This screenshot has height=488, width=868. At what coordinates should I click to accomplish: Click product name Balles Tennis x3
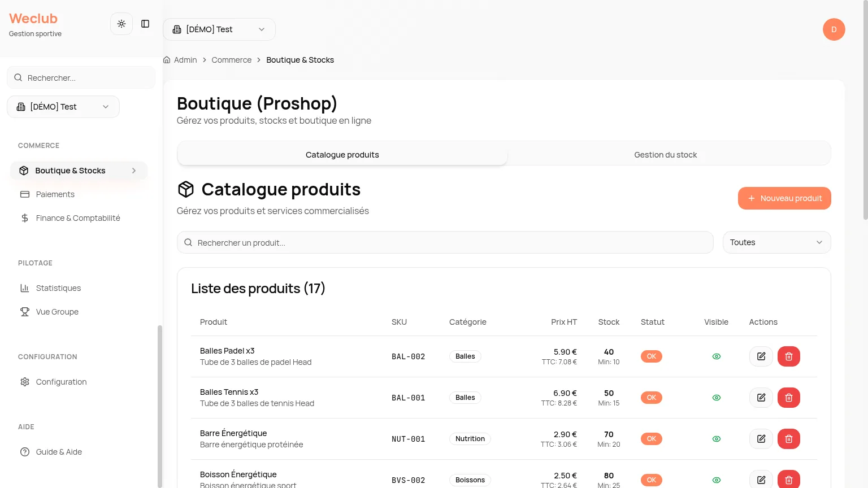click(x=229, y=392)
